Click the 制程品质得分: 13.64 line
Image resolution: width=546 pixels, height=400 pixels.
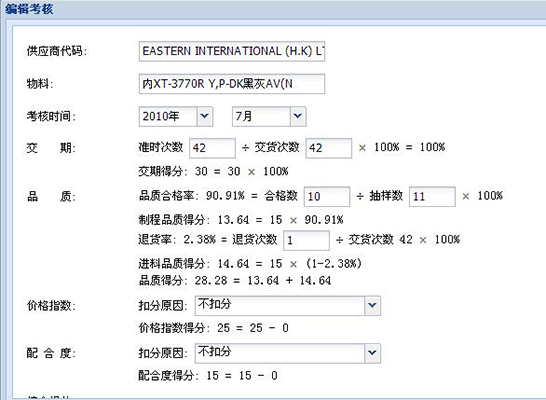click(x=241, y=220)
